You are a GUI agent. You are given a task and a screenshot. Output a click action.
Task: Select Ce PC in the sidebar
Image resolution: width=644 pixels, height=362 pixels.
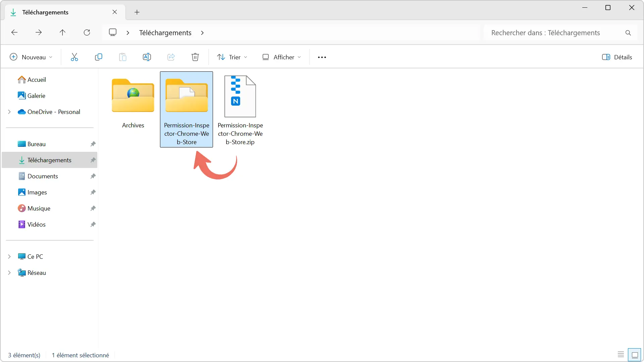[x=30, y=256]
